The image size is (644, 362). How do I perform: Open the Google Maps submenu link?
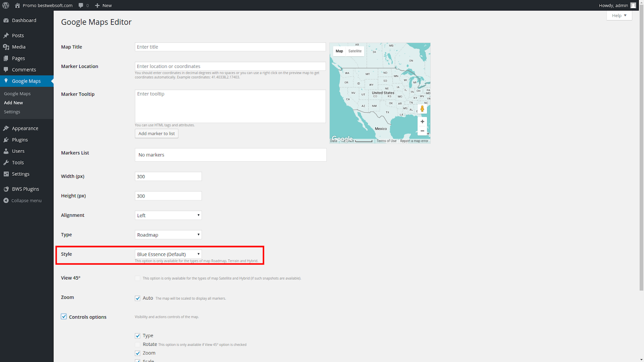(17, 94)
